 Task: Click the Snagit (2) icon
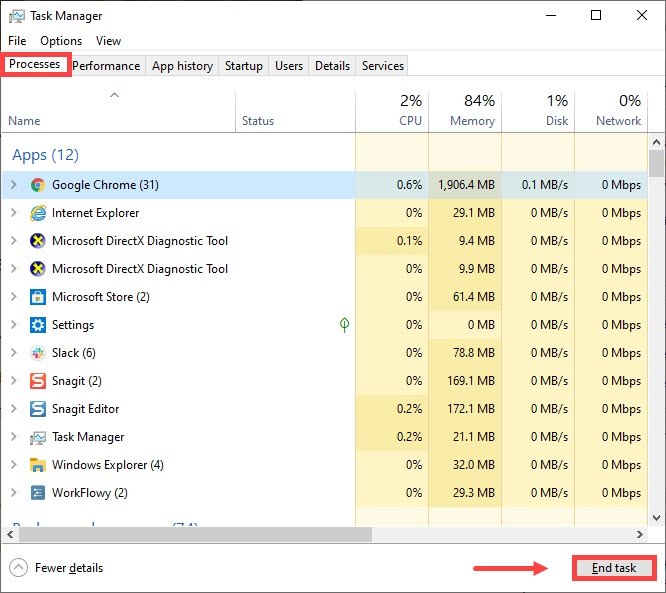(x=38, y=381)
